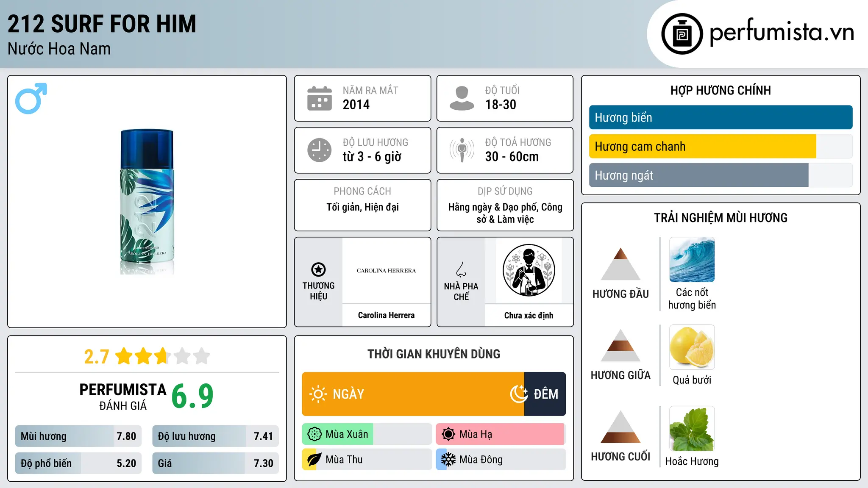
Task: Select the patchouli leaf note thumbnail
Action: pyautogui.click(x=692, y=429)
